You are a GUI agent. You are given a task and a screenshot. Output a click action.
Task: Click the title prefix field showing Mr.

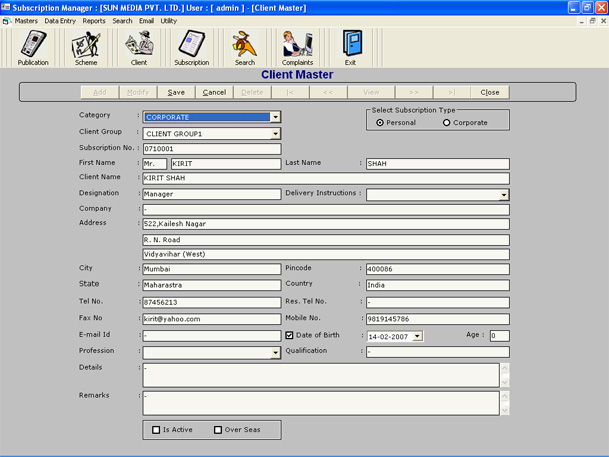click(155, 164)
